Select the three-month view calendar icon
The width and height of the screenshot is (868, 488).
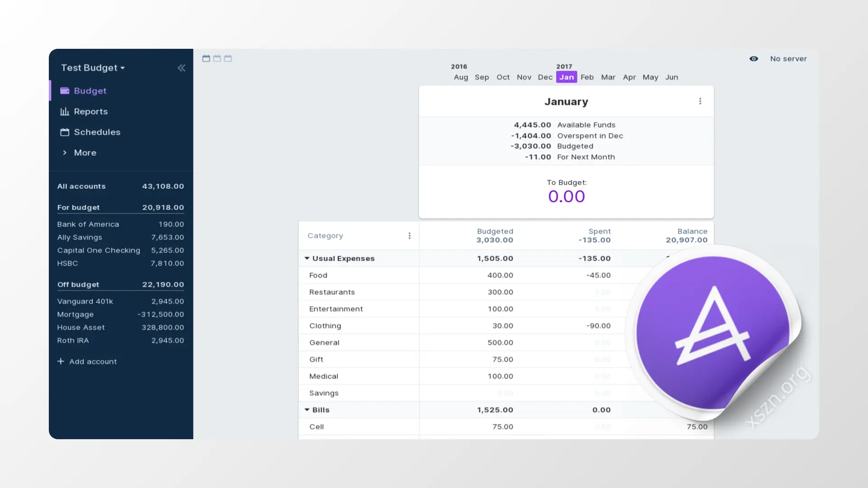coord(228,58)
